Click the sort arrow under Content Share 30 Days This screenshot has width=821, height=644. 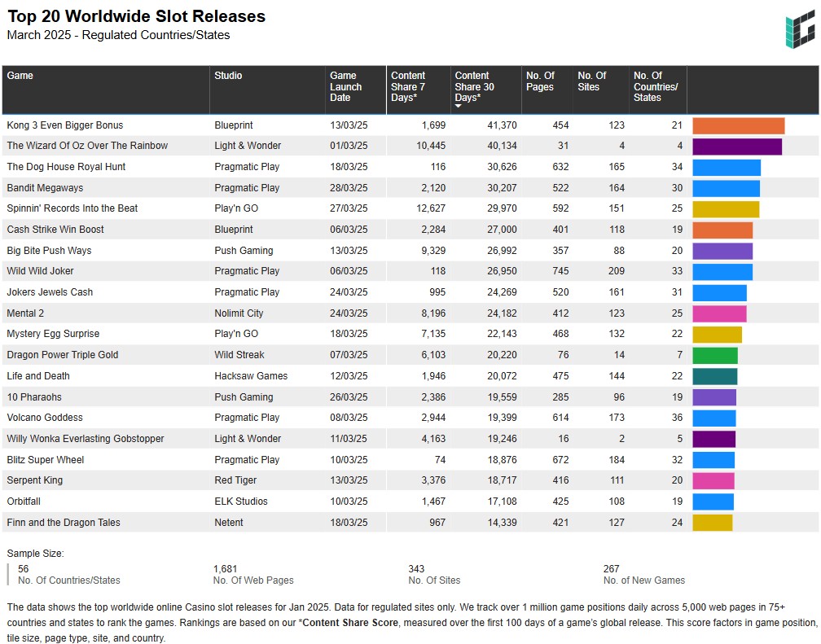click(459, 107)
